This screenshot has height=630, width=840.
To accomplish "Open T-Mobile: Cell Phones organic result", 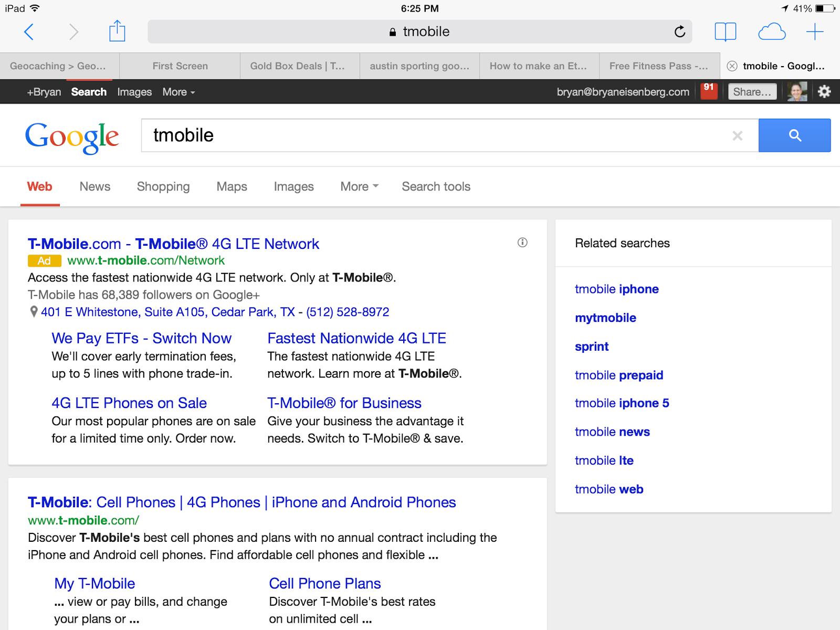I will coord(241,503).
